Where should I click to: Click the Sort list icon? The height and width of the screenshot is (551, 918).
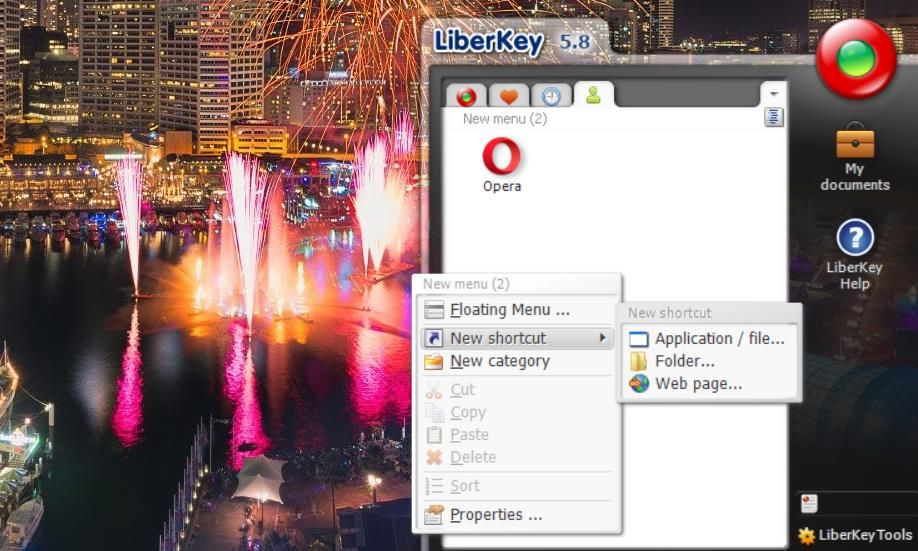click(434, 485)
